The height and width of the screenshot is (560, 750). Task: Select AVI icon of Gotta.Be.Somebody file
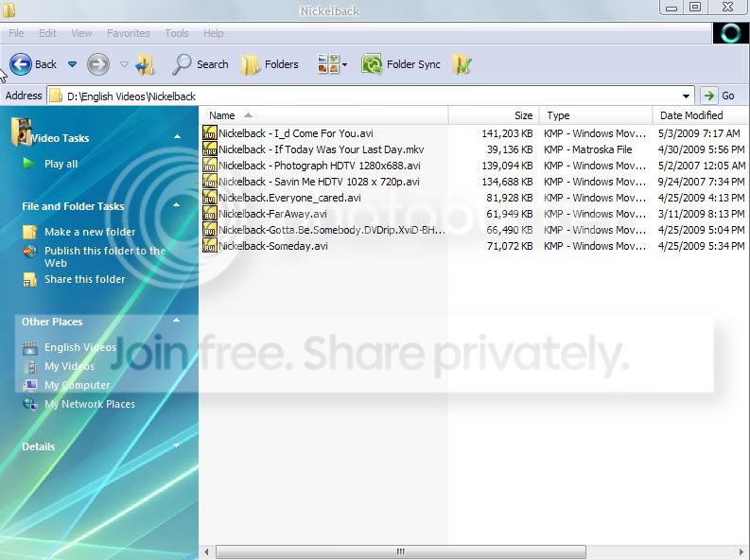210,230
